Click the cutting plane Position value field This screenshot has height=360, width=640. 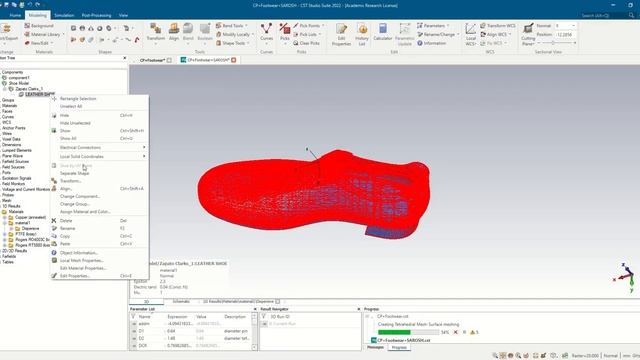click(x=565, y=34)
